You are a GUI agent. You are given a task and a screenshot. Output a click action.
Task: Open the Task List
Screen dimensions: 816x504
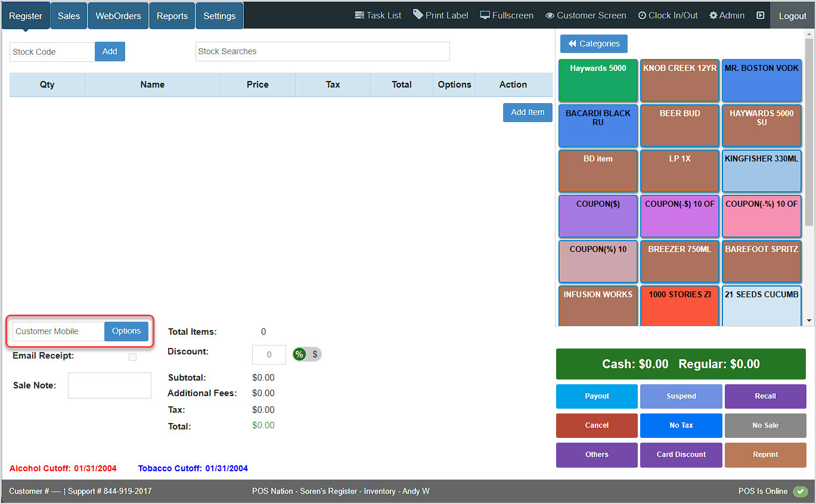point(378,15)
